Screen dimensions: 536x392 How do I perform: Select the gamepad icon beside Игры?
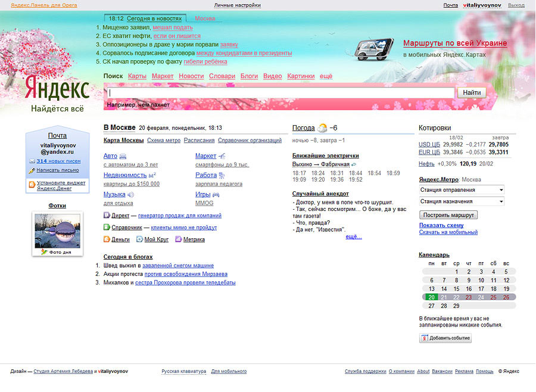pyautogui.click(x=216, y=194)
